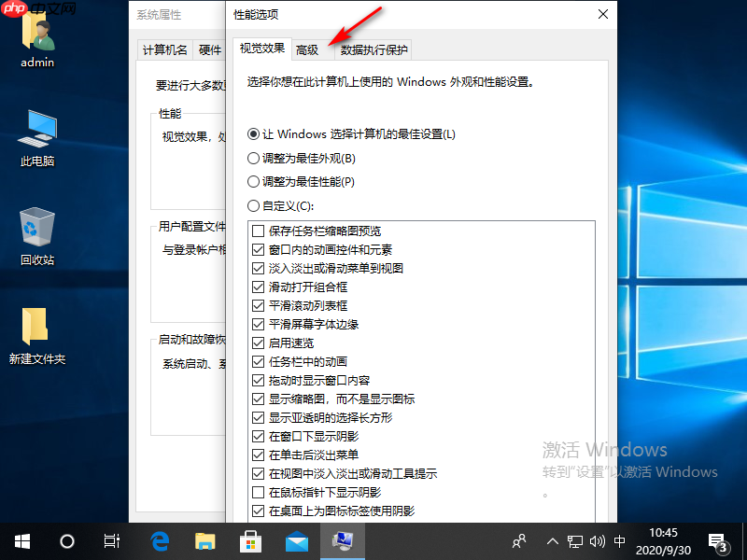Select the 自定义 radio option
Image resolution: width=747 pixels, height=560 pixels.
coord(253,205)
